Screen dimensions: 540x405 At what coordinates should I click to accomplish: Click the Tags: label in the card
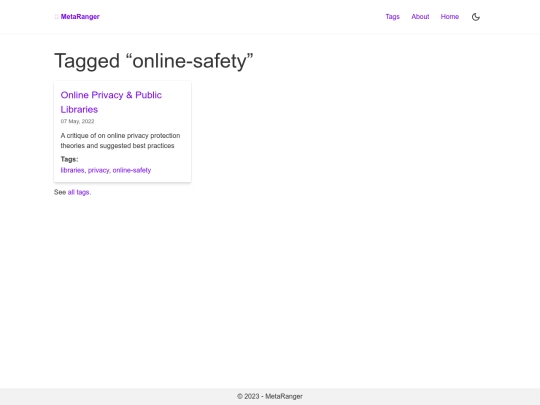point(70,159)
